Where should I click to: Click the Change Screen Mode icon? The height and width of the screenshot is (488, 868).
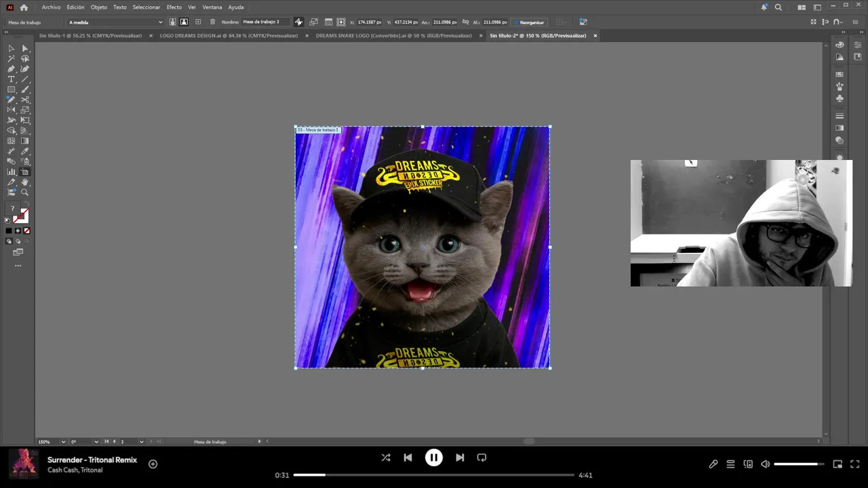click(18, 252)
